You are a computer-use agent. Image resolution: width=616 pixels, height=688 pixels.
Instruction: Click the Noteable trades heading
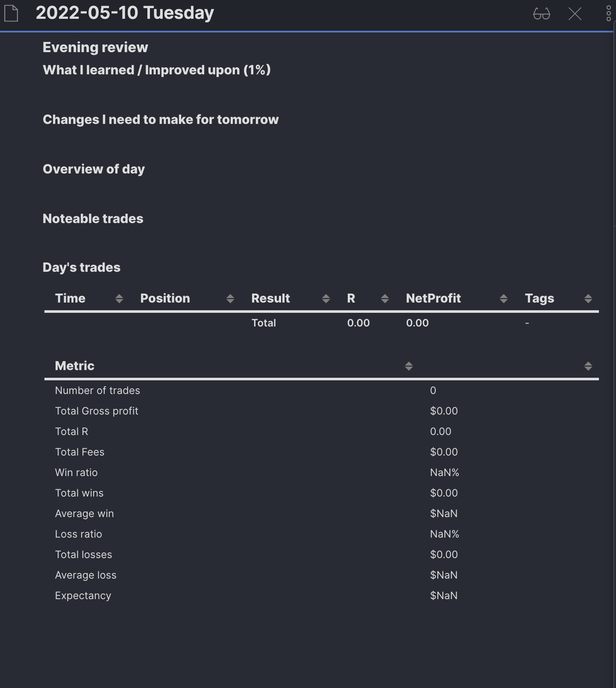(x=93, y=218)
